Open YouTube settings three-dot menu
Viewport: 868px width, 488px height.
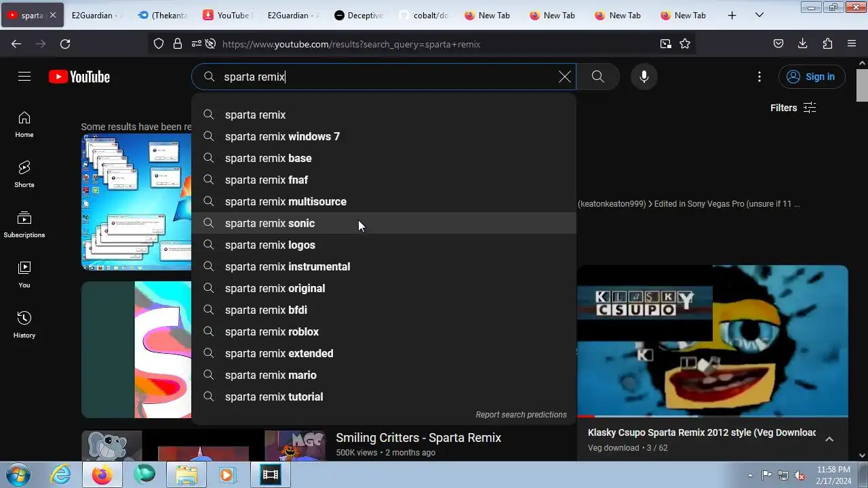tap(759, 77)
